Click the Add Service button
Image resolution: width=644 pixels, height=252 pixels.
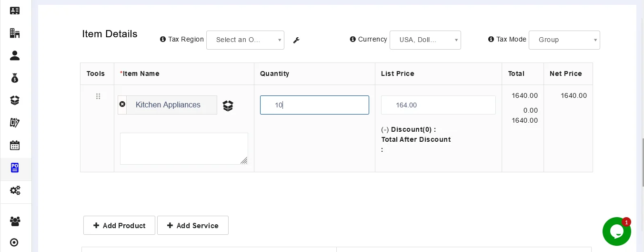tap(192, 225)
